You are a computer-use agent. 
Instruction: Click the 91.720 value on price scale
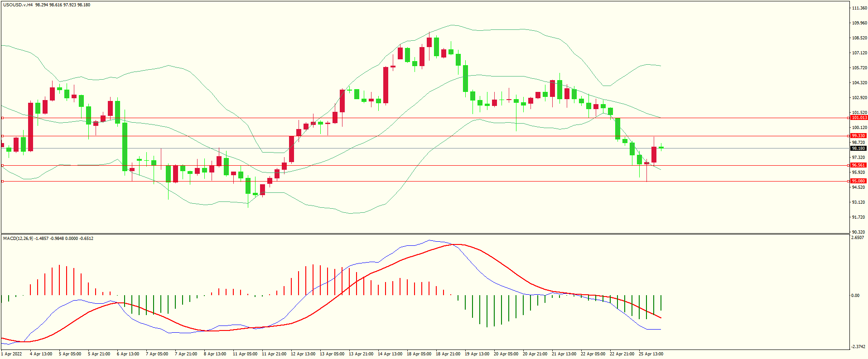click(858, 217)
